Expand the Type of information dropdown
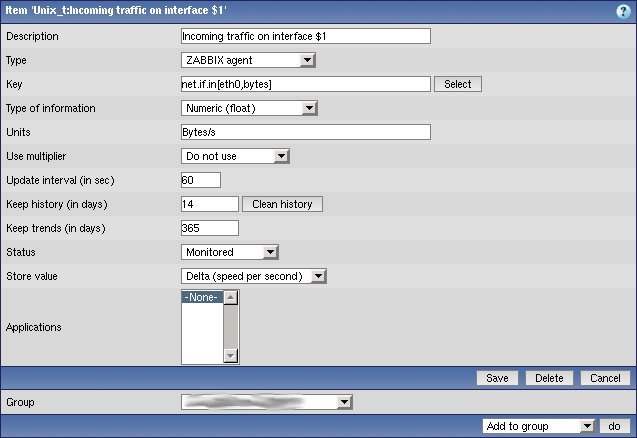This screenshot has width=637, height=438. 248,108
